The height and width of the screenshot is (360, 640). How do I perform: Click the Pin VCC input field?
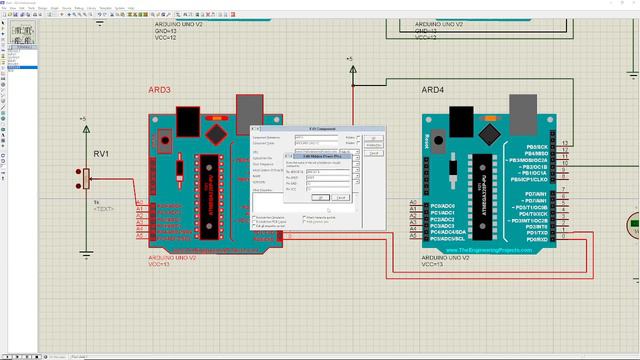click(328, 189)
